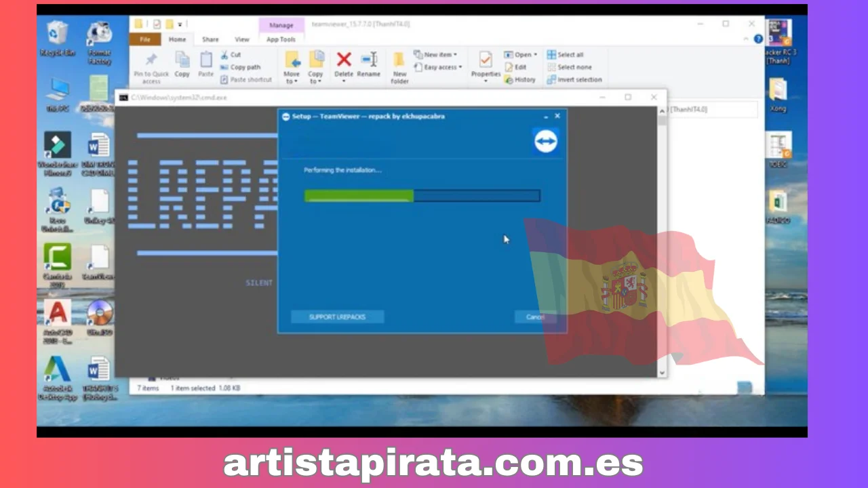The image size is (868, 488).
Task: Select the Wondershare Filmora desktop icon
Action: (x=57, y=155)
